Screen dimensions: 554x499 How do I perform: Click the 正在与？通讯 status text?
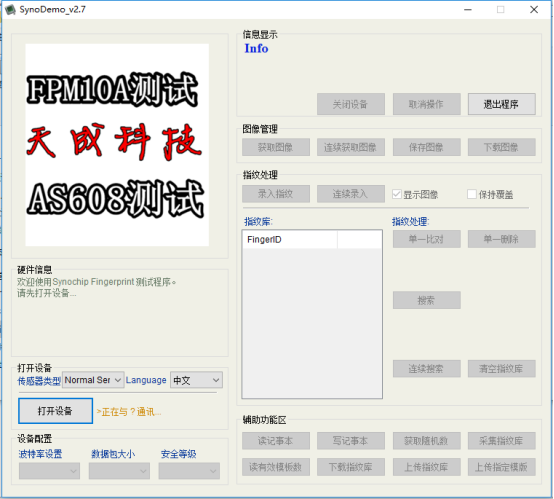[x=129, y=412]
